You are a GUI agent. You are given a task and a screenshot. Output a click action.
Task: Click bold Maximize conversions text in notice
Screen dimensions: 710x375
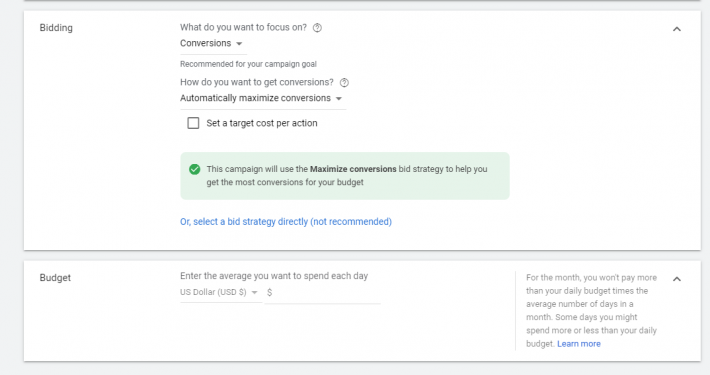click(x=353, y=169)
